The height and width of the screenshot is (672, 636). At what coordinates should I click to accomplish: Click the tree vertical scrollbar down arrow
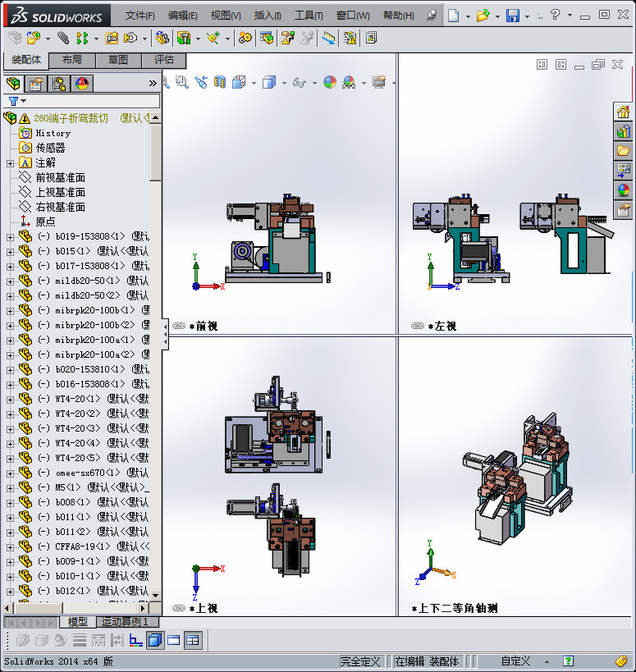156,596
